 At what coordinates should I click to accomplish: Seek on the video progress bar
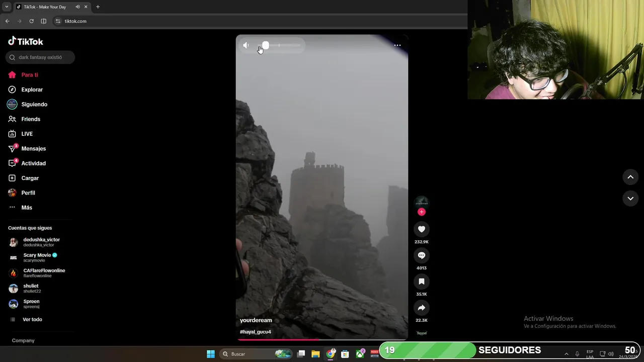point(322,339)
